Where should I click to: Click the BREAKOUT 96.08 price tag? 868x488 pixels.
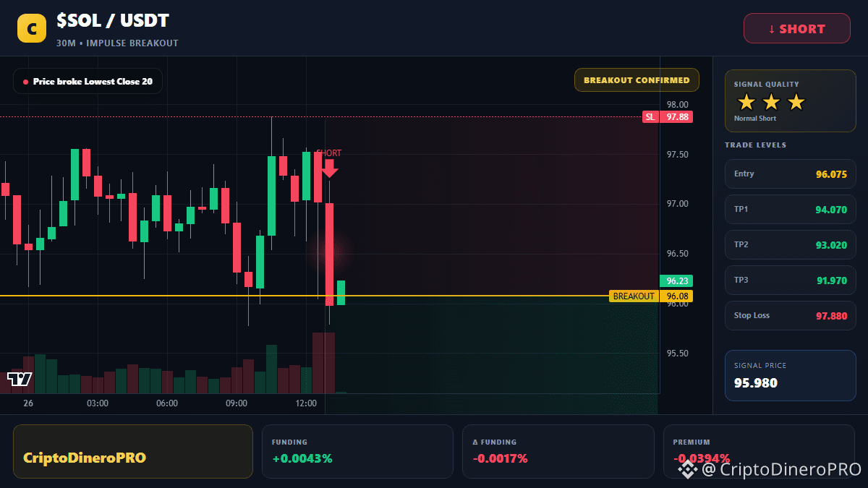coord(651,296)
